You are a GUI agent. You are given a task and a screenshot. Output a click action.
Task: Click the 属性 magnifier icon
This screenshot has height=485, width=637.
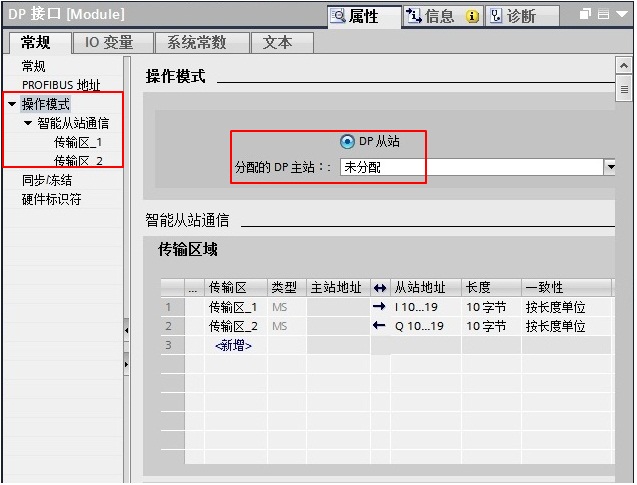338,16
